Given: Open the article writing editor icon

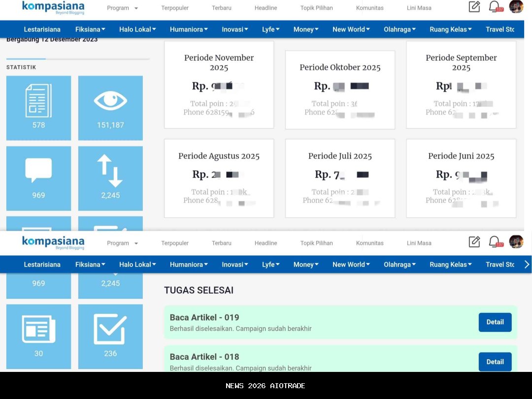Looking at the screenshot, I should 474,7.
